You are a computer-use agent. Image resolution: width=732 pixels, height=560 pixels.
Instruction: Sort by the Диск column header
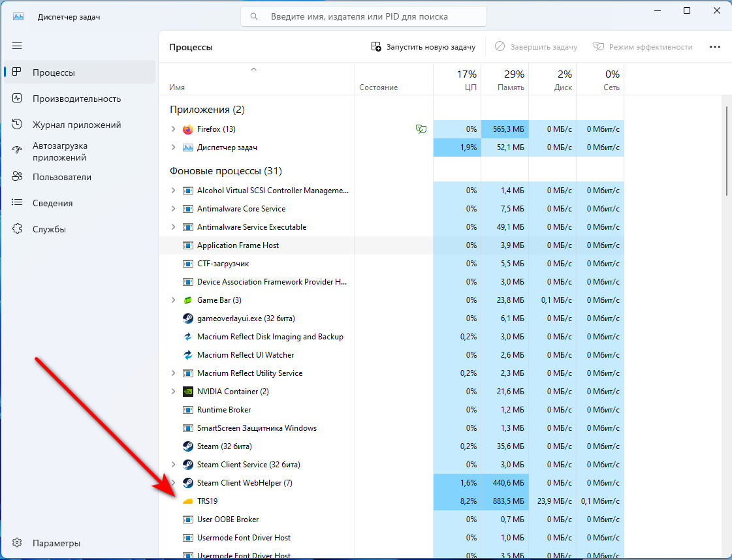click(x=552, y=80)
